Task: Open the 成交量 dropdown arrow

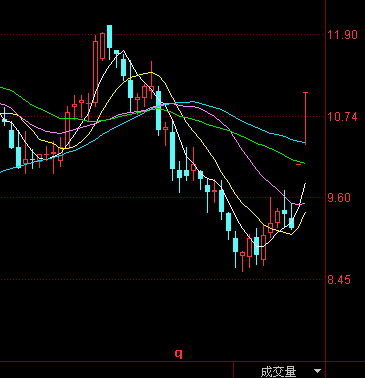Action: (318, 371)
